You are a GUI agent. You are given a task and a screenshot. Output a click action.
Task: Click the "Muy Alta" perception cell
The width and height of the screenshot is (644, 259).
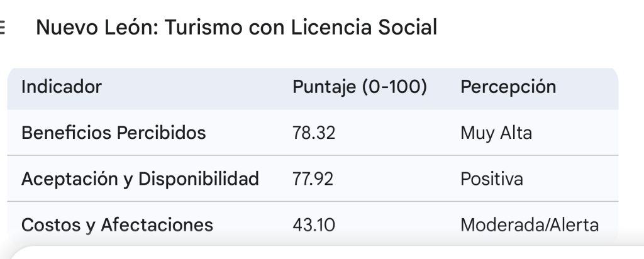click(x=496, y=133)
